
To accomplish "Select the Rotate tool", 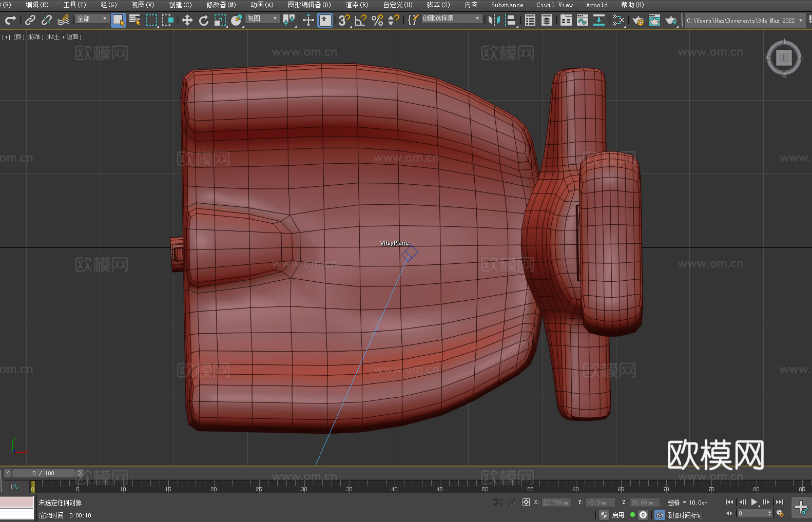I will coord(204,20).
